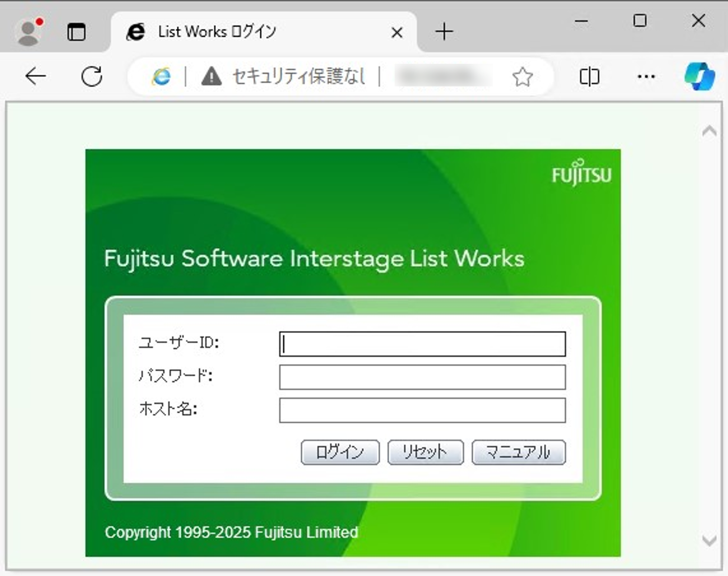Image resolution: width=728 pixels, height=576 pixels.
Task: Add page to favorites with star icon
Action: pos(523,77)
